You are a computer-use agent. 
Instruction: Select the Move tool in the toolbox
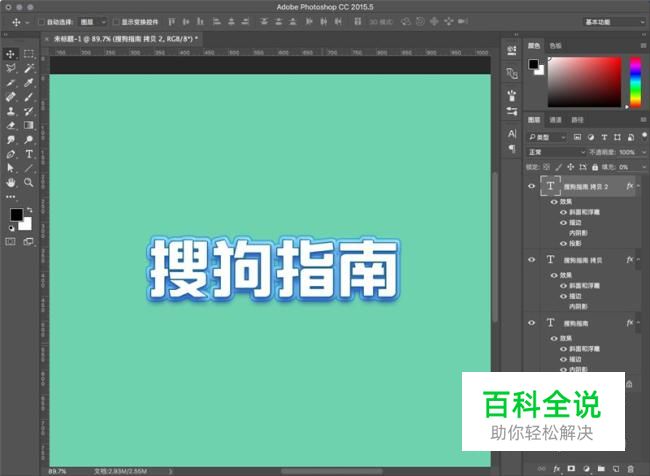(10, 54)
